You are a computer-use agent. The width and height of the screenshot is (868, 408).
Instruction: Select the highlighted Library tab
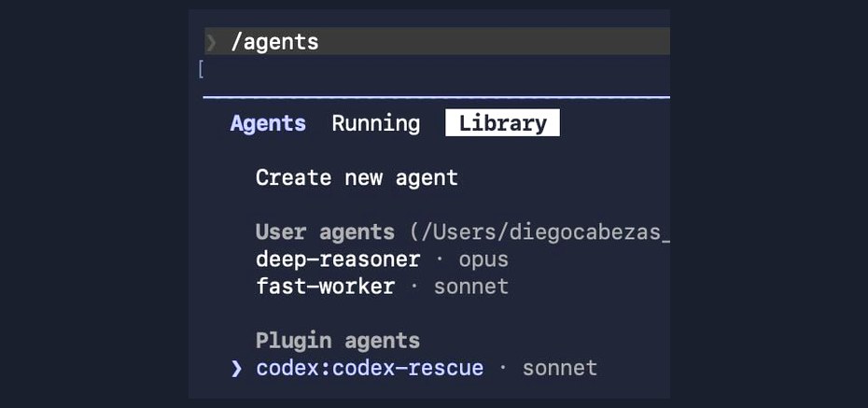(x=502, y=123)
